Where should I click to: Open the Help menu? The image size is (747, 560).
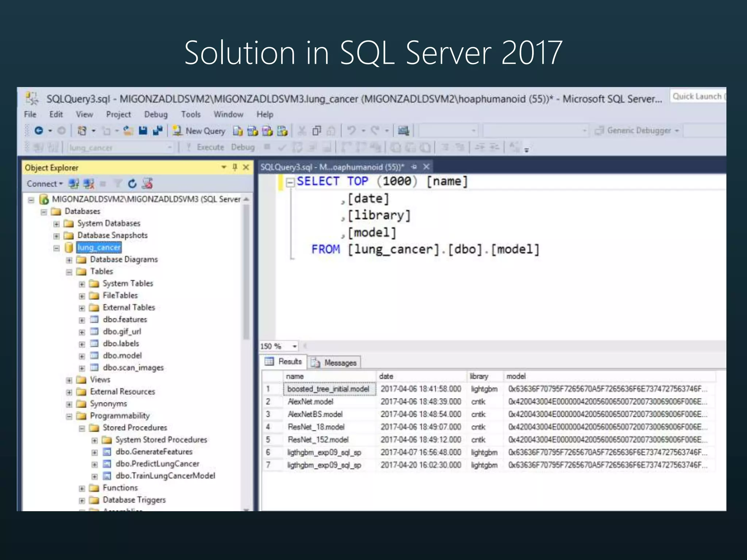[x=265, y=114]
